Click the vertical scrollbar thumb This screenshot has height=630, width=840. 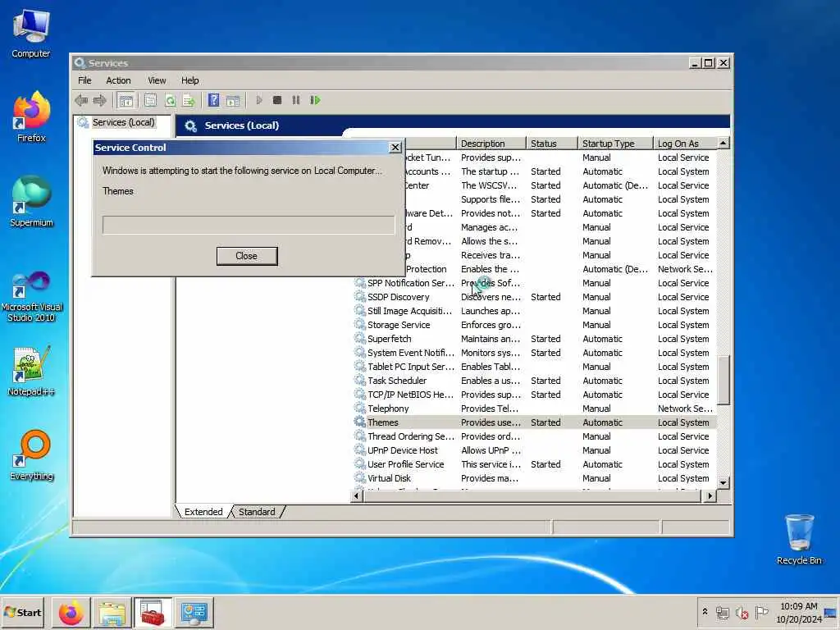tap(724, 381)
